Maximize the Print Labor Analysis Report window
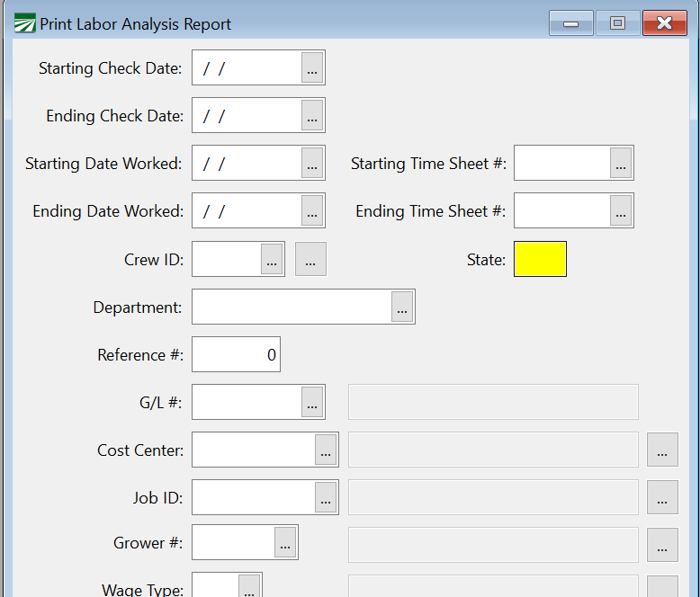Image resolution: width=700 pixels, height=597 pixels. click(x=617, y=23)
